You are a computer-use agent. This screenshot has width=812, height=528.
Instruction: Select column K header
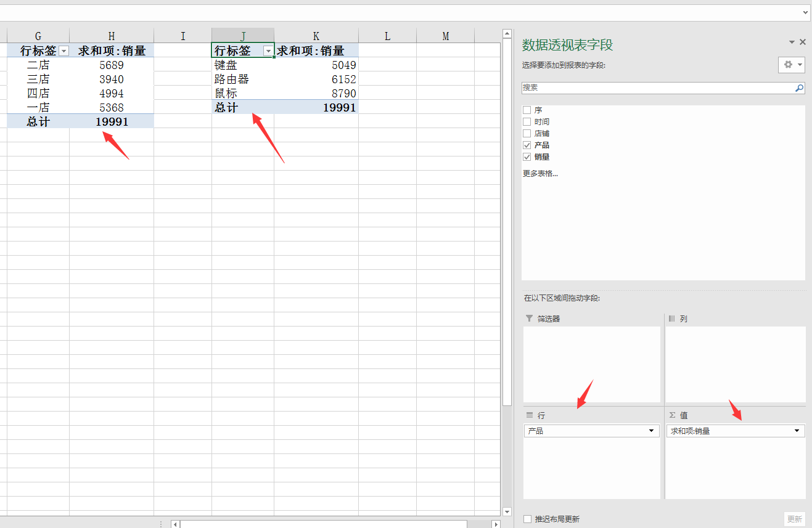click(316, 36)
